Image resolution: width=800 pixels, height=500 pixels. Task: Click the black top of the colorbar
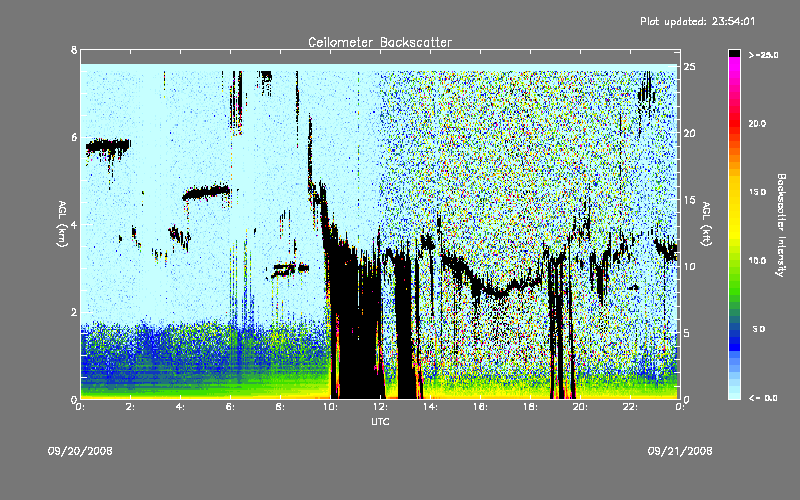point(734,53)
